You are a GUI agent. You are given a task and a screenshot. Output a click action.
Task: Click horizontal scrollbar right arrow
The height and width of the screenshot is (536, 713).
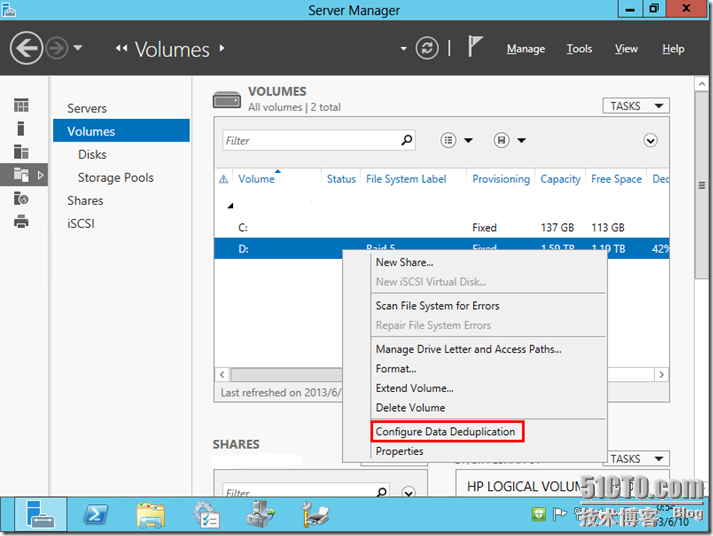(x=661, y=375)
